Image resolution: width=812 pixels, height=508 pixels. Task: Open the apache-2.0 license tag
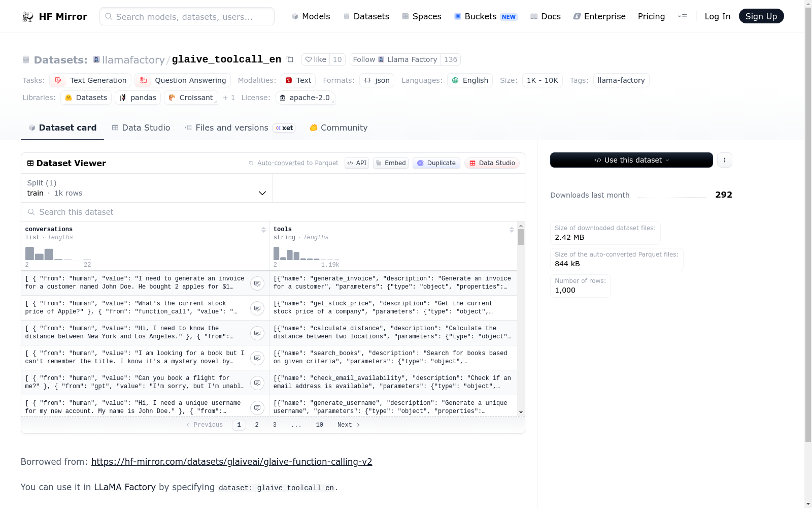click(x=305, y=98)
